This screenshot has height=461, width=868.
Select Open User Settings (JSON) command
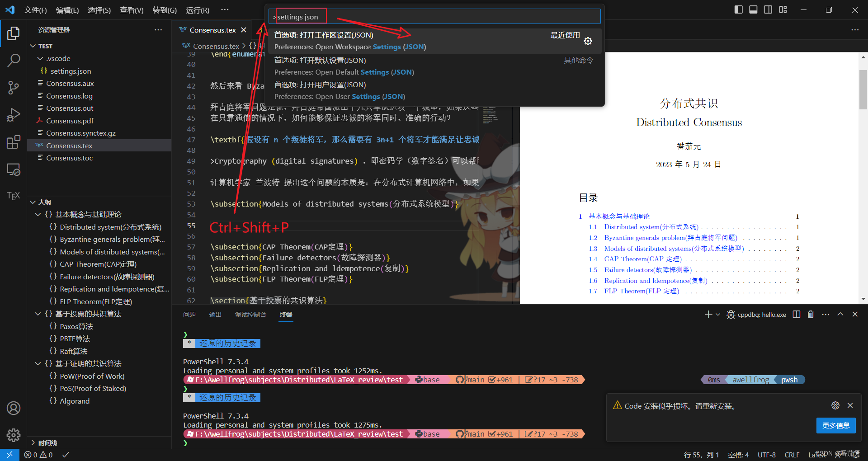434,91
